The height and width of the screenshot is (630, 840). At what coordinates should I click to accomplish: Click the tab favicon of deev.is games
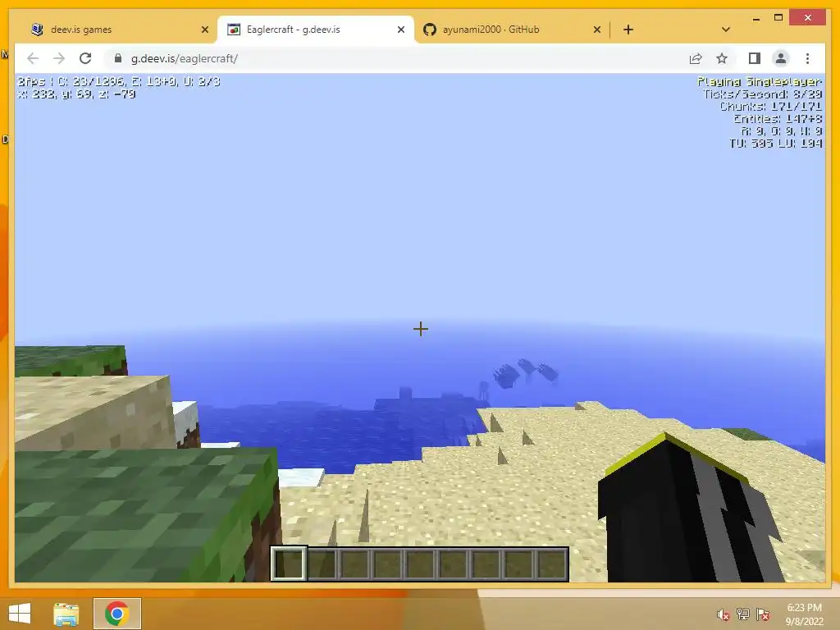pos(37,30)
